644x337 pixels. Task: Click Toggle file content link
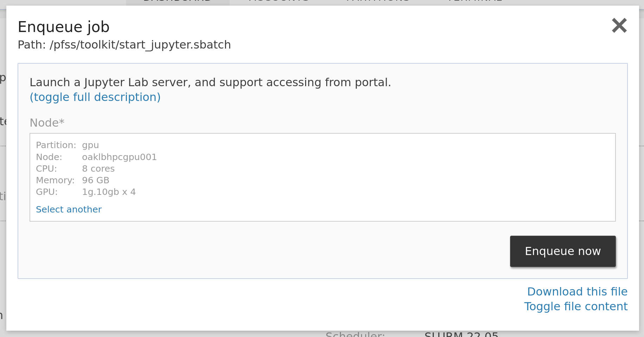(x=576, y=306)
